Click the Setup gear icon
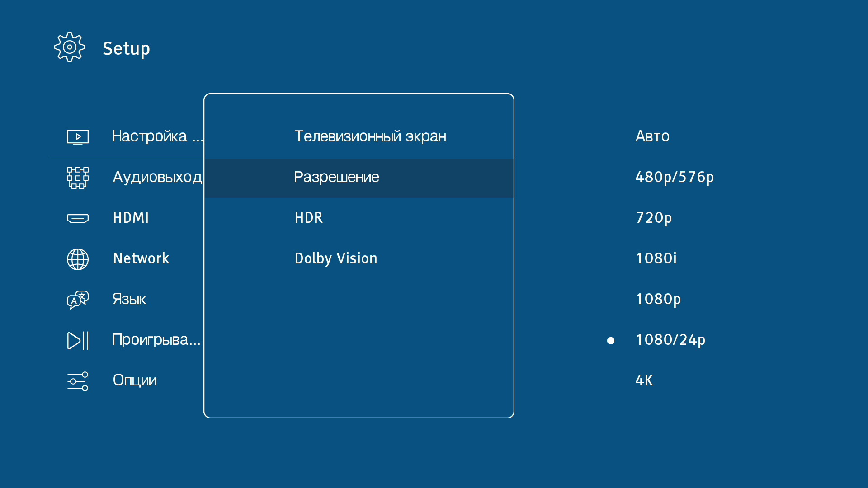 click(x=69, y=47)
